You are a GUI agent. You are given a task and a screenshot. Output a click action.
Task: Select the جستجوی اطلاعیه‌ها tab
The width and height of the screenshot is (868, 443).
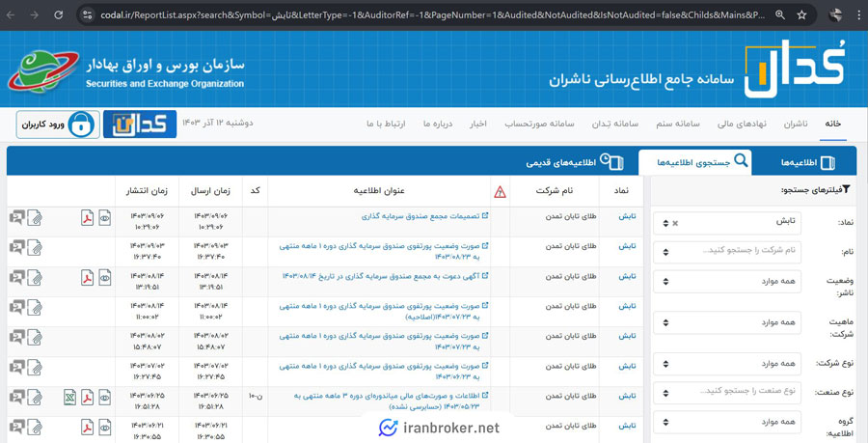pos(695,162)
